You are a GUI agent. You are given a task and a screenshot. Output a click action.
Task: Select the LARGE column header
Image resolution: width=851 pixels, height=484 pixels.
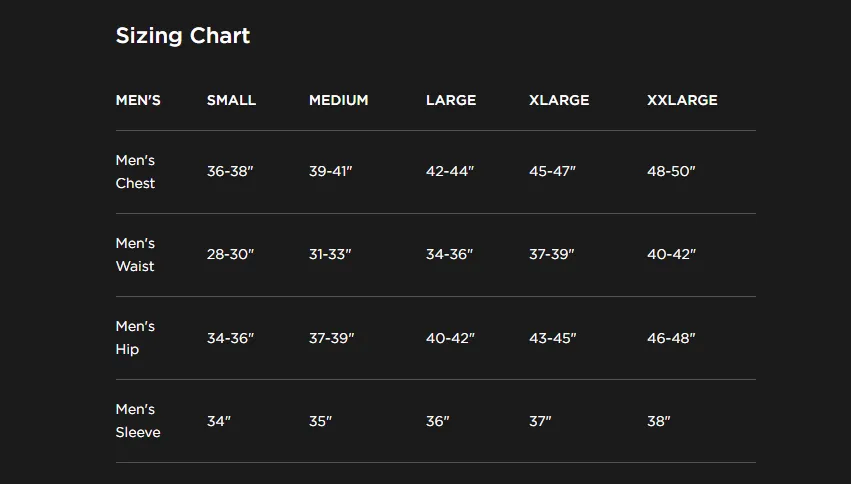451,100
